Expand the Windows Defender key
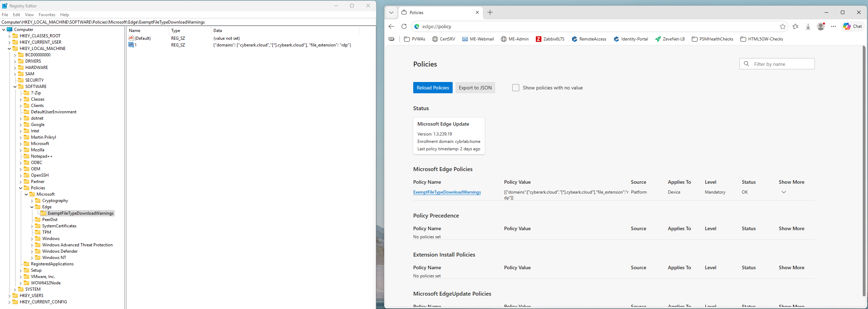868x309 pixels. [32, 251]
